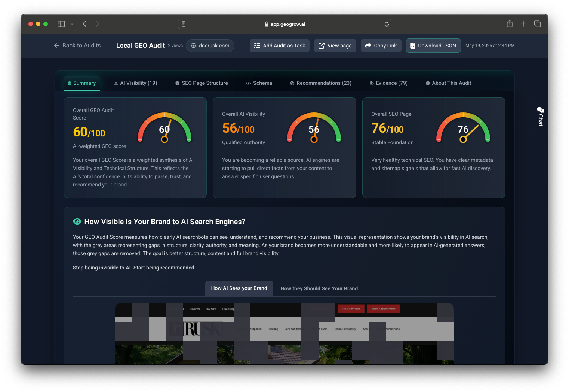Open About This Audit tab
This screenshot has height=392, width=569.
(448, 83)
